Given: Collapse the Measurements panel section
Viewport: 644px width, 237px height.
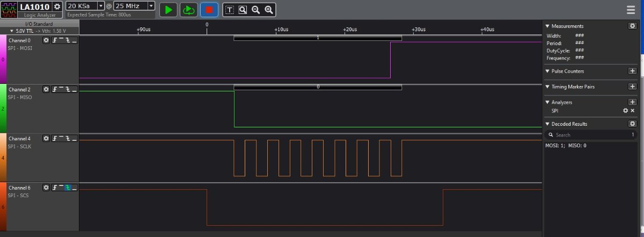Looking at the screenshot, I should coord(547,26).
